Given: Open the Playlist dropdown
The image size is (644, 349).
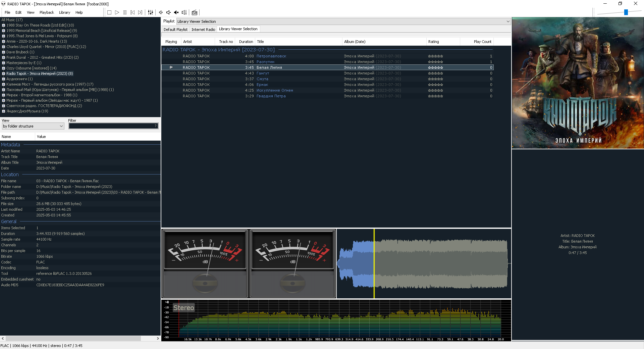Looking at the screenshot, I should tap(343, 21).
